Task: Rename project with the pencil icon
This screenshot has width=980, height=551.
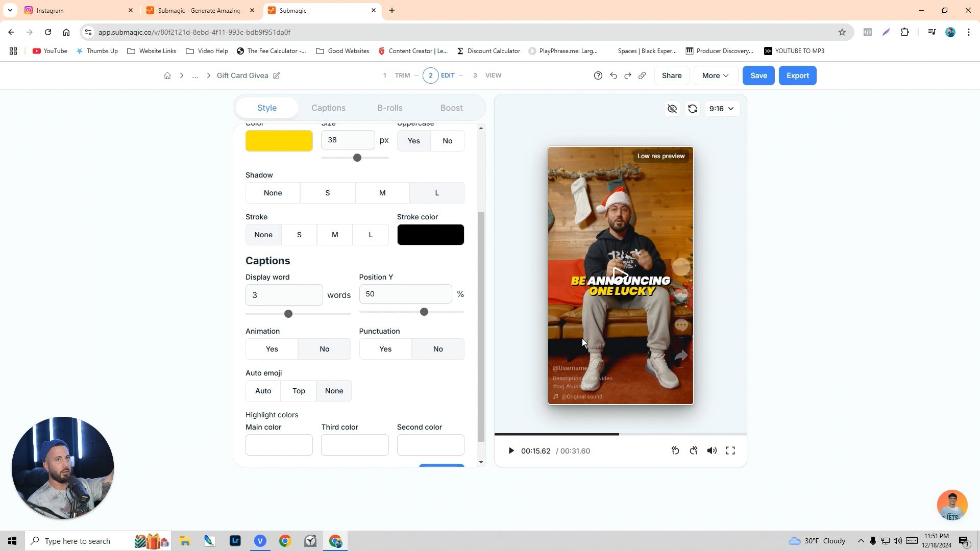Action: click(x=277, y=76)
